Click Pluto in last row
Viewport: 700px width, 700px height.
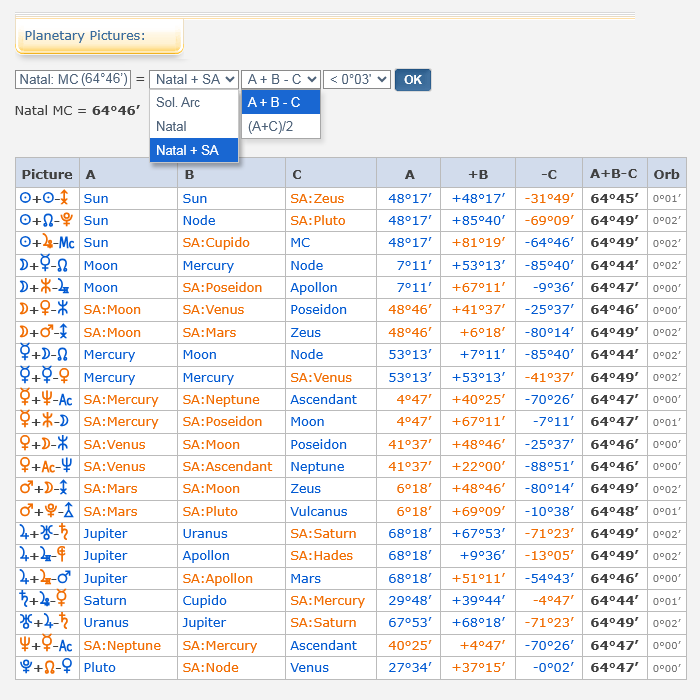click(x=100, y=667)
